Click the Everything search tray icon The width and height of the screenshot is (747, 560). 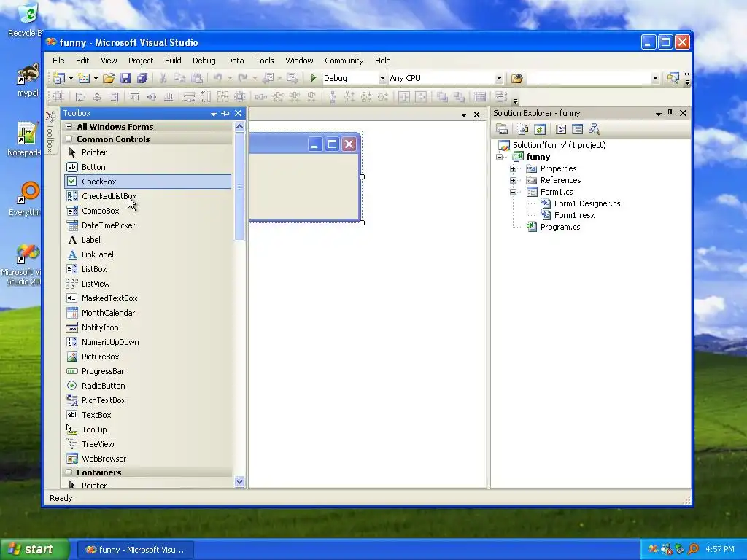point(694,550)
